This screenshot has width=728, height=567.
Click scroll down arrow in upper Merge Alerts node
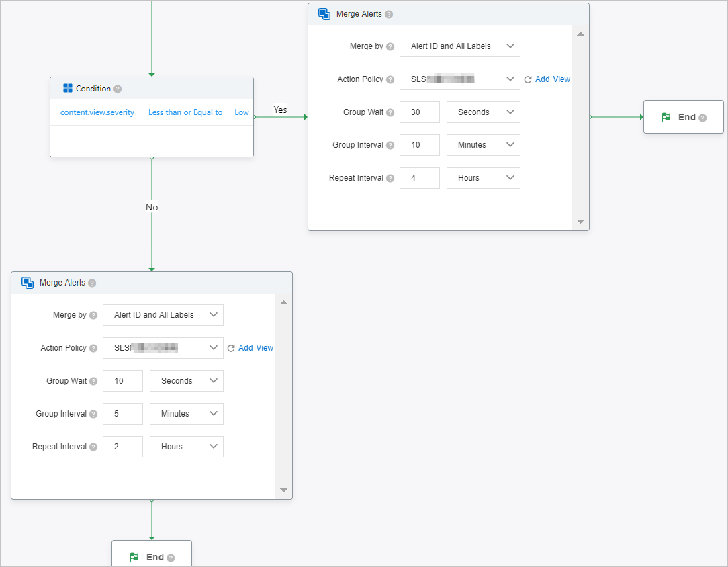(x=580, y=222)
